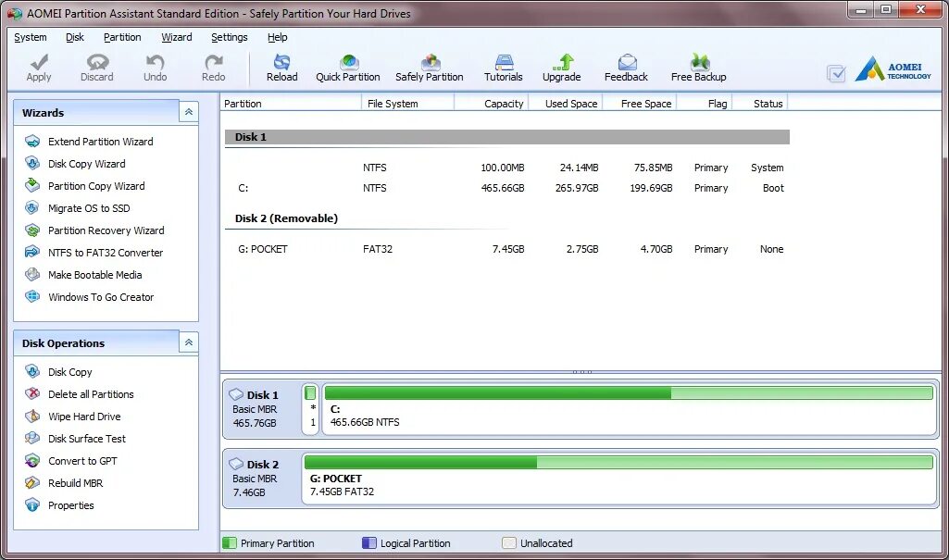The width and height of the screenshot is (949, 560).
Task: Open the Disk menu
Action: point(75,38)
